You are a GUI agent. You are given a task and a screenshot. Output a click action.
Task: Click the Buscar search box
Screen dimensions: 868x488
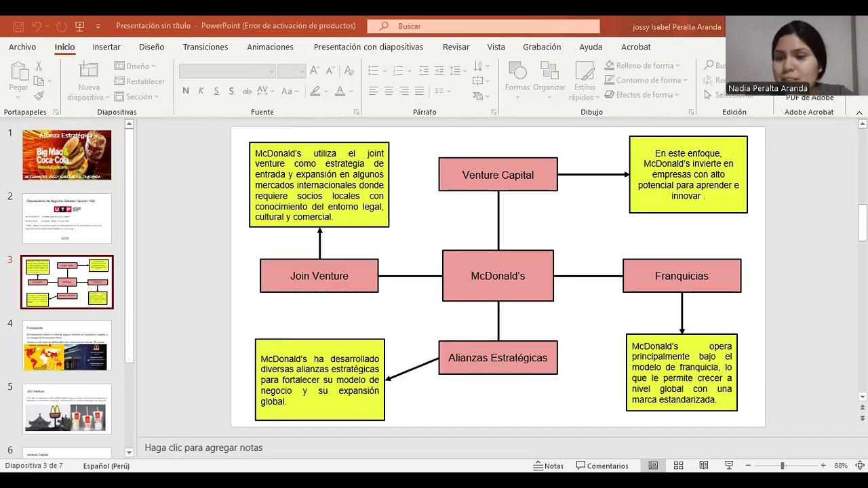tap(484, 26)
